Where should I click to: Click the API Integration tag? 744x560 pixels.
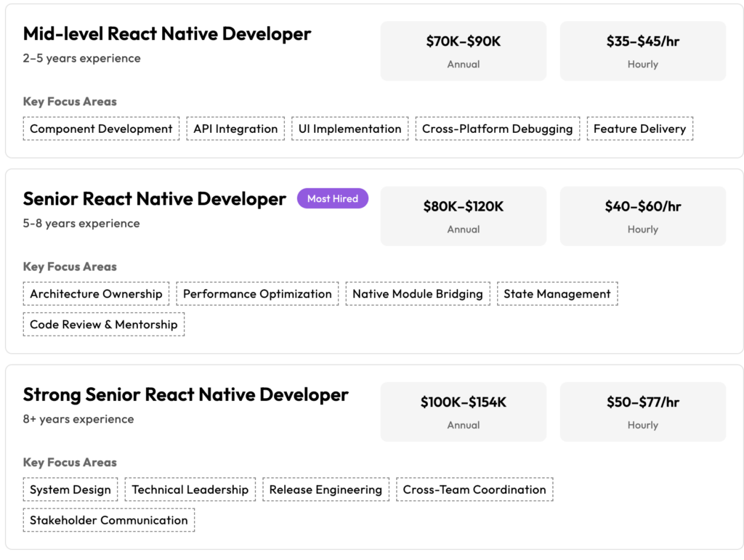tap(235, 129)
